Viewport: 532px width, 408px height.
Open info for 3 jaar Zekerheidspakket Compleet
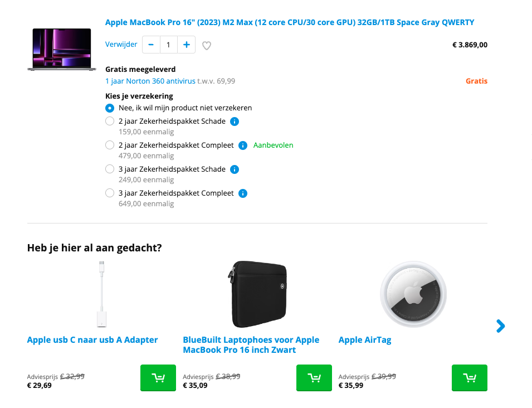point(243,193)
